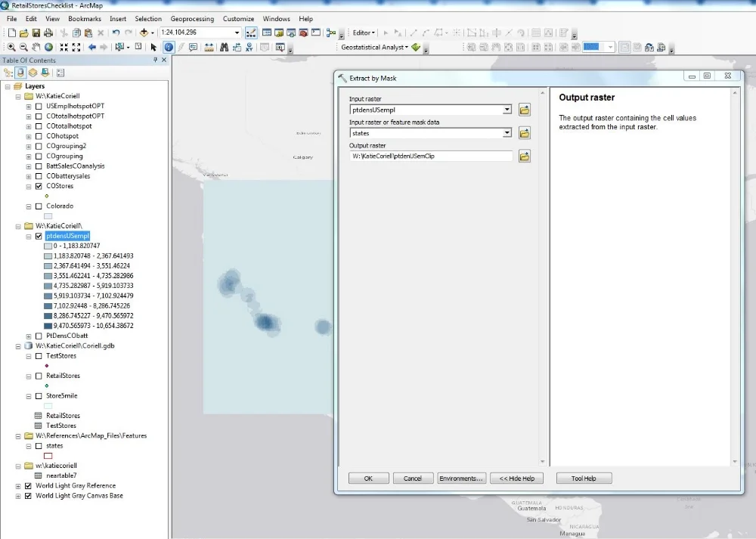Open the Bookmarks menu

(x=85, y=19)
